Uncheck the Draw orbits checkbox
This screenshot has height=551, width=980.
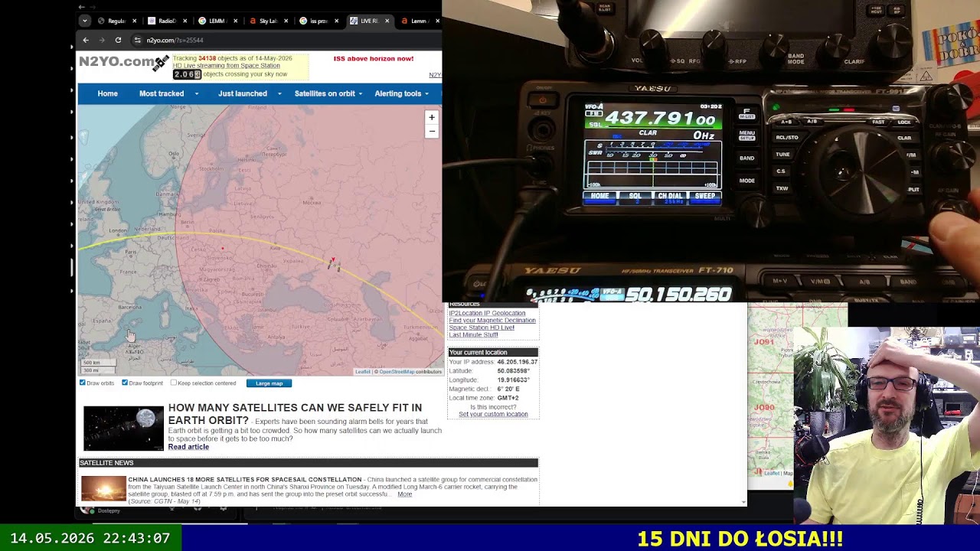83,383
